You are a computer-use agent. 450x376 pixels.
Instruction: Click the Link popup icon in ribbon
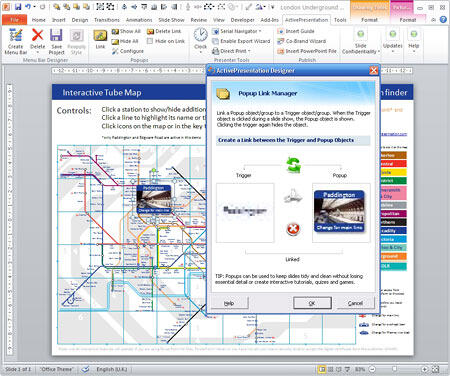click(100, 36)
